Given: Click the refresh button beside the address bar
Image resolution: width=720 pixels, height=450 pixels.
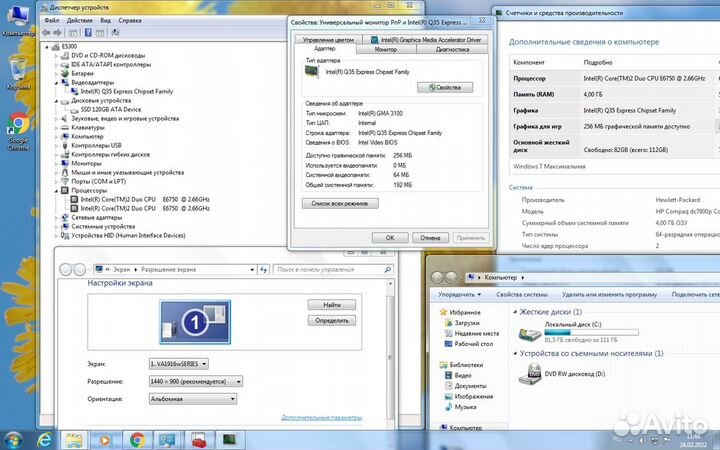Looking at the screenshot, I should click(x=264, y=270).
